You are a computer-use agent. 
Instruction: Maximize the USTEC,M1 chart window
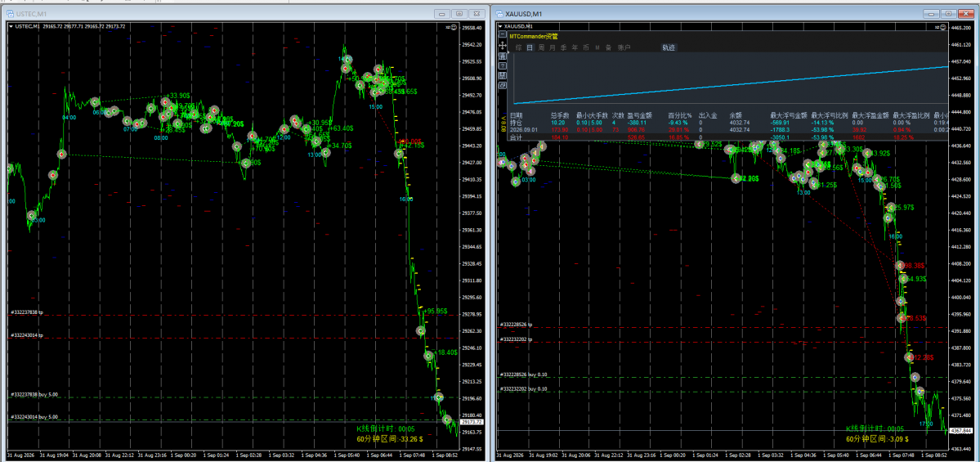click(x=459, y=13)
